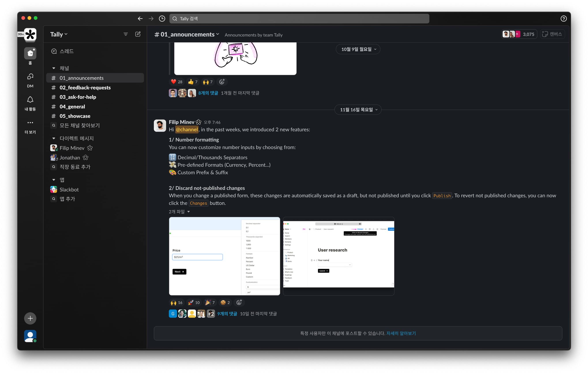Click the canvas icon in toolbar
The width and height of the screenshot is (588, 373).
click(553, 34)
